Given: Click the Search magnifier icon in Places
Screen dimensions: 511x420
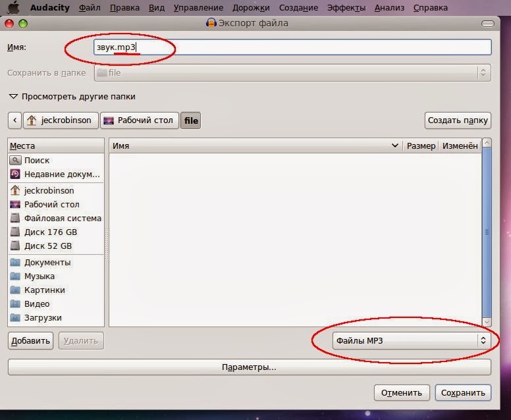Looking at the screenshot, I should click(15, 161).
